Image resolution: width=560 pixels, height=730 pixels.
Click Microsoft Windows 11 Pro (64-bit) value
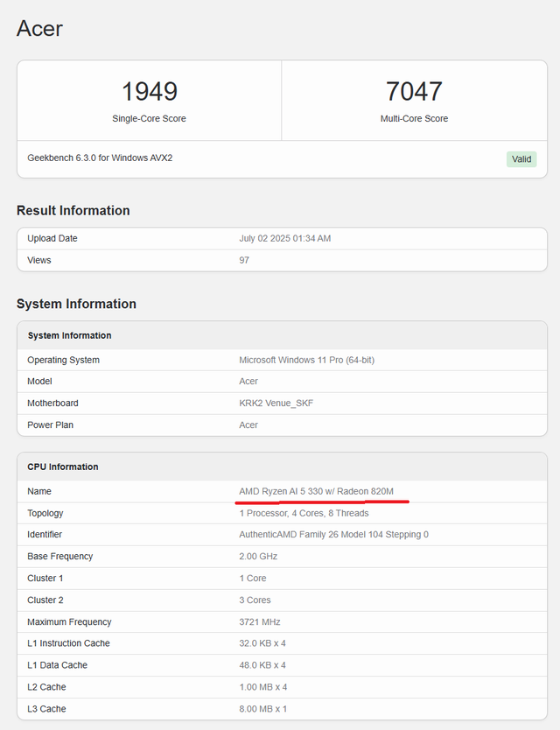307,360
